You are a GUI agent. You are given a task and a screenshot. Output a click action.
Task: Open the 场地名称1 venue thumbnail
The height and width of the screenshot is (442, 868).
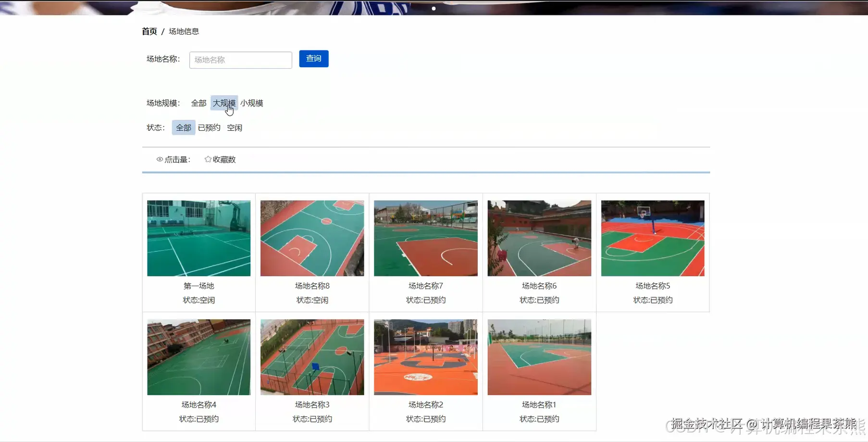tap(539, 356)
